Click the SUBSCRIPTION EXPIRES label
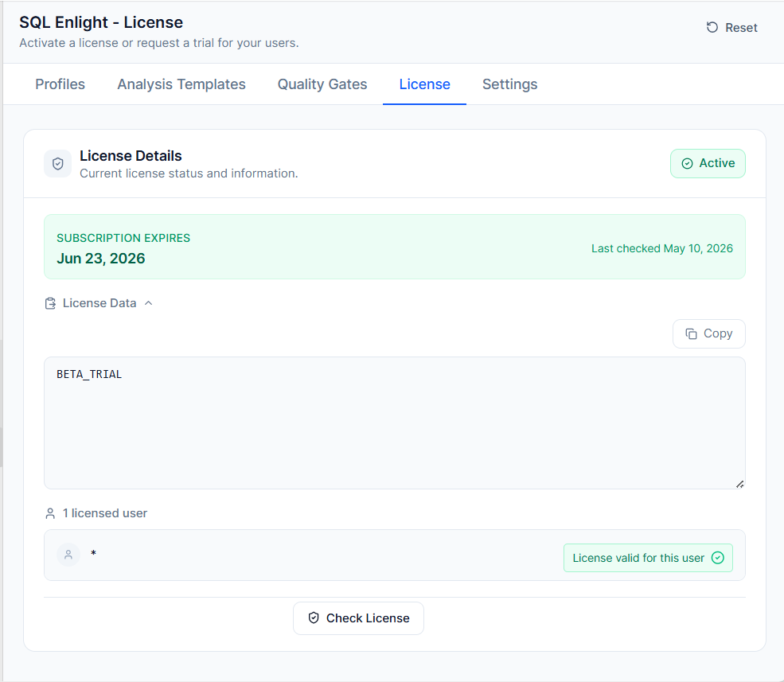Image resolution: width=784 pixels, height=682 pixels. 123,238
